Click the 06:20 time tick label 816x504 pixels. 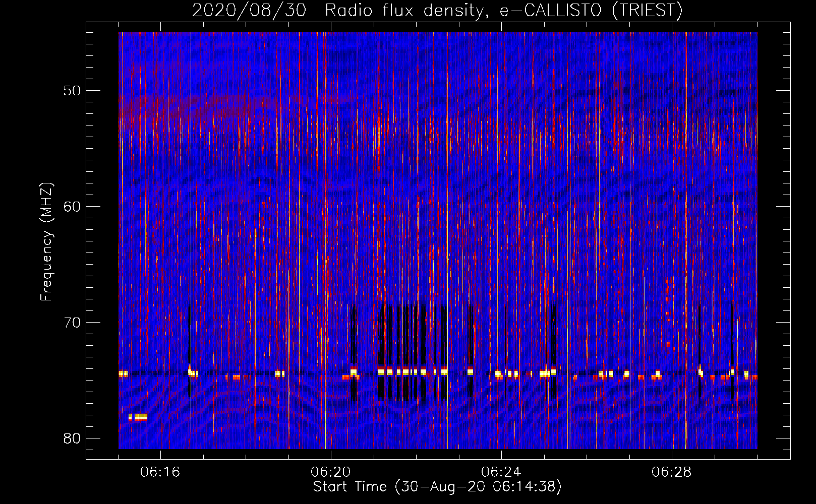click(x=331, y=472)
